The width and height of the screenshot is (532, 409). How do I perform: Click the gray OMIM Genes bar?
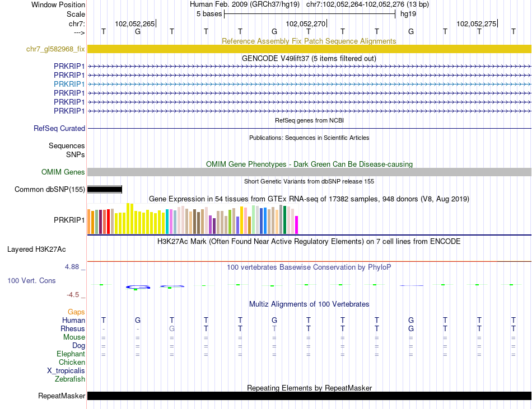[309, 172]
